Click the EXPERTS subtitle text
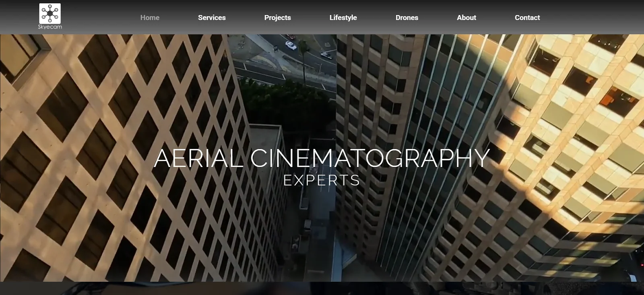Image resolution: width=644 pixels, height=295 pixels. (x=322, y=180)
